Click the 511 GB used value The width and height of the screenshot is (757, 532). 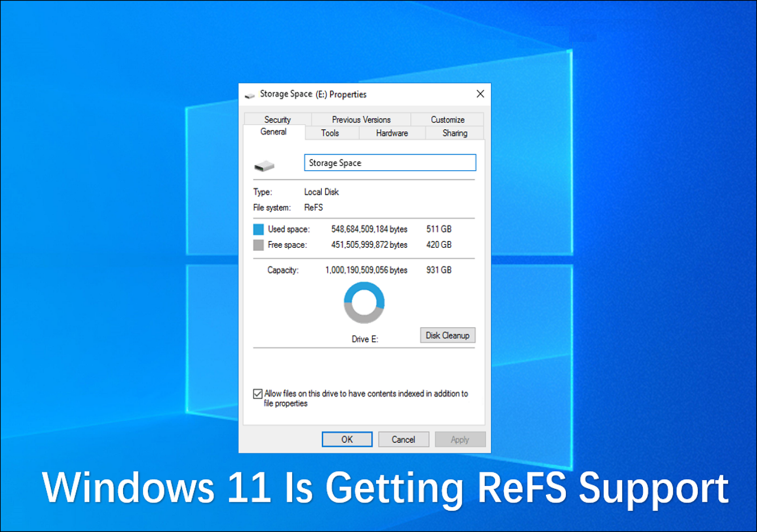tap(439, 229)
